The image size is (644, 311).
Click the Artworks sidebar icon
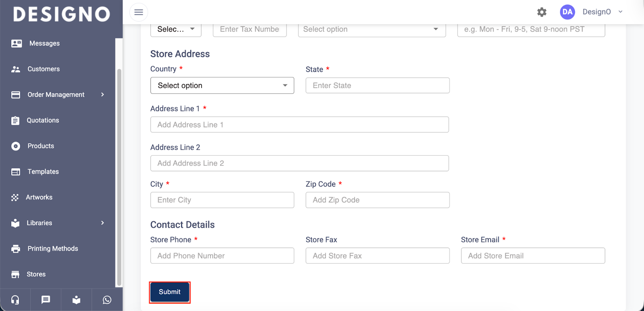(x=15, y=198)
